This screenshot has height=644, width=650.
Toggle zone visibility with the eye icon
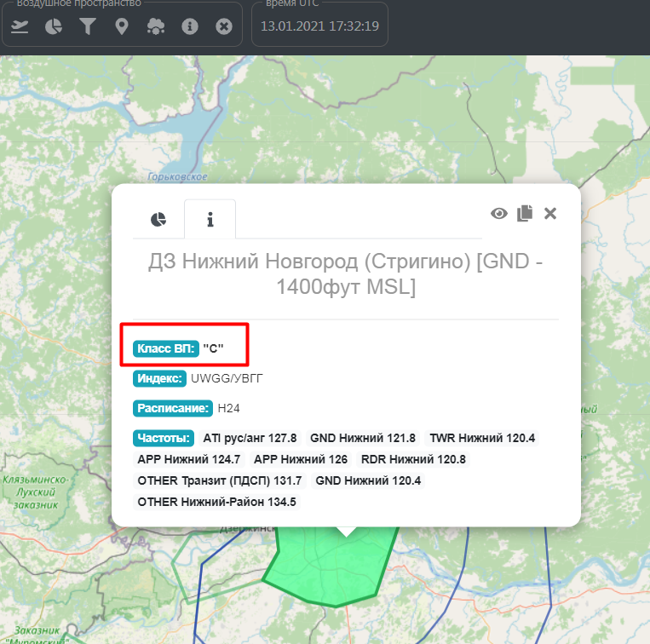(x=499, y=213)
